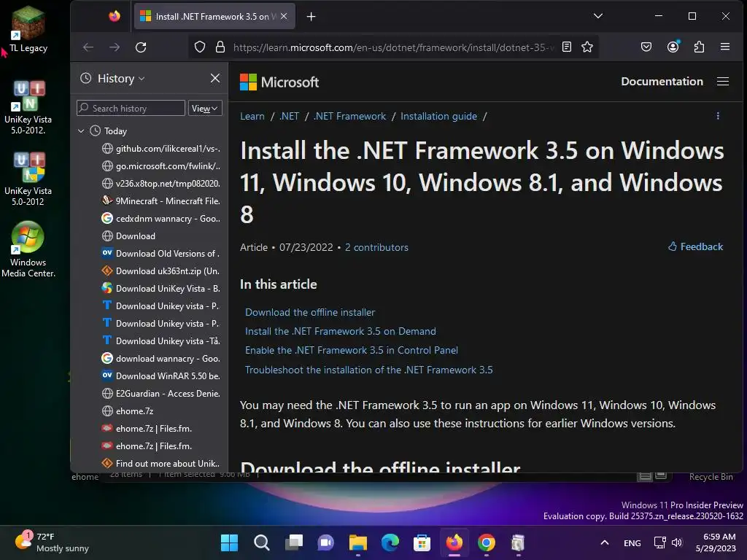
Task: Open the list all tabs chevron
Action: point(598,16)
